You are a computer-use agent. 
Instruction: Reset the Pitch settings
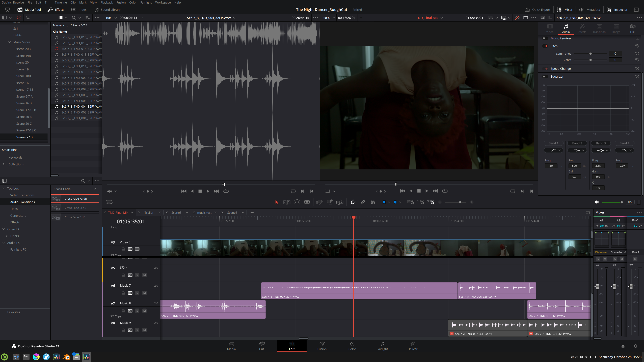point(637,46)
